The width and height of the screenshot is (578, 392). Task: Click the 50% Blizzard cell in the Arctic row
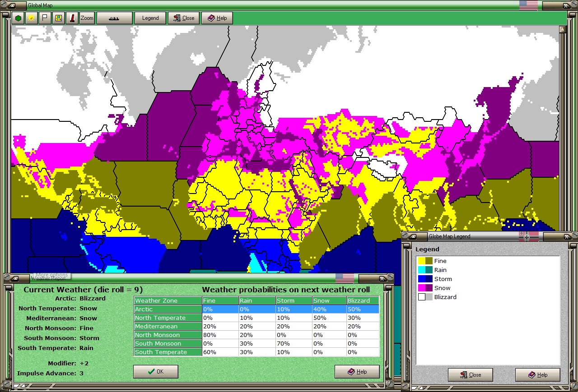(x=363, y=309)
